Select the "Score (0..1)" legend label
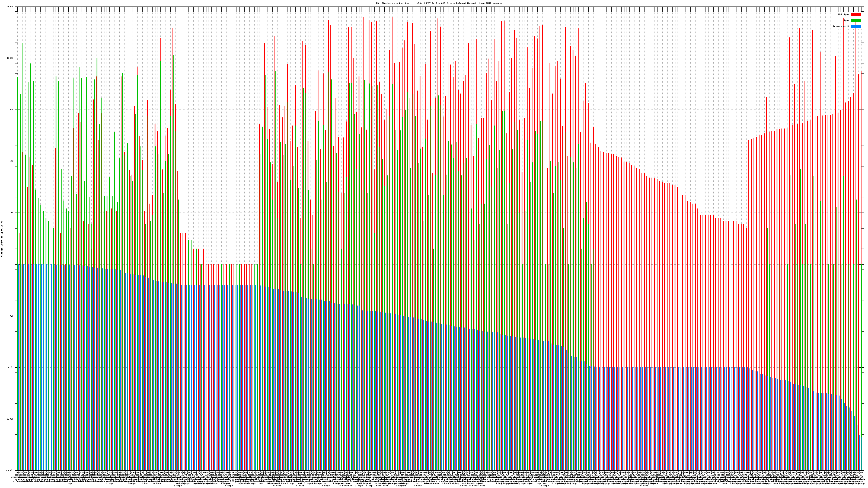 (841, 26)
